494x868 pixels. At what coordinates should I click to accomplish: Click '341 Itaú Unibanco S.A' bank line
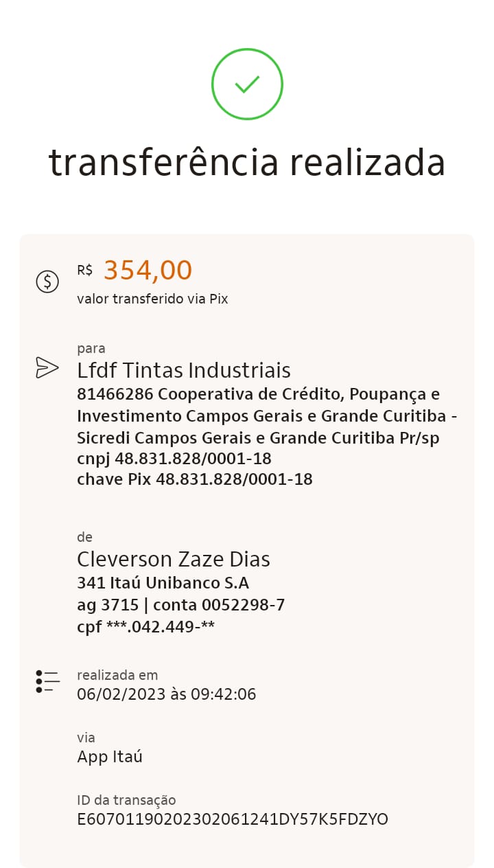[163, 583]
